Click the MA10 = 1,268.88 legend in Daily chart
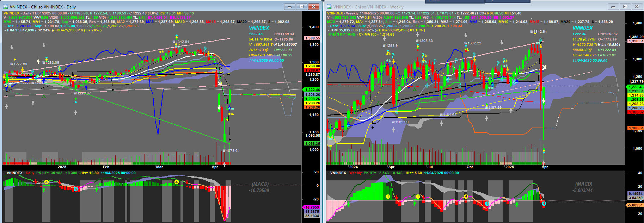The width and height of the screenshot is (644, 223). [189, 22]
